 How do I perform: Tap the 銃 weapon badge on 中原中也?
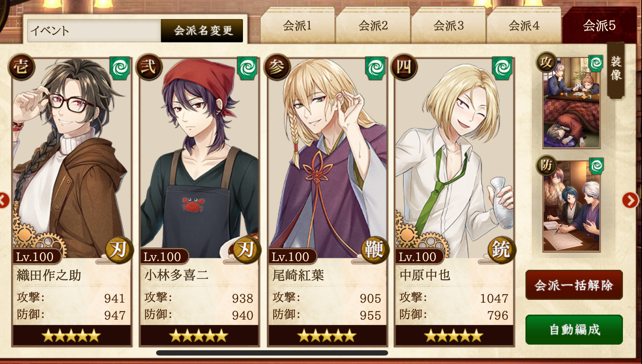point(502,250)
